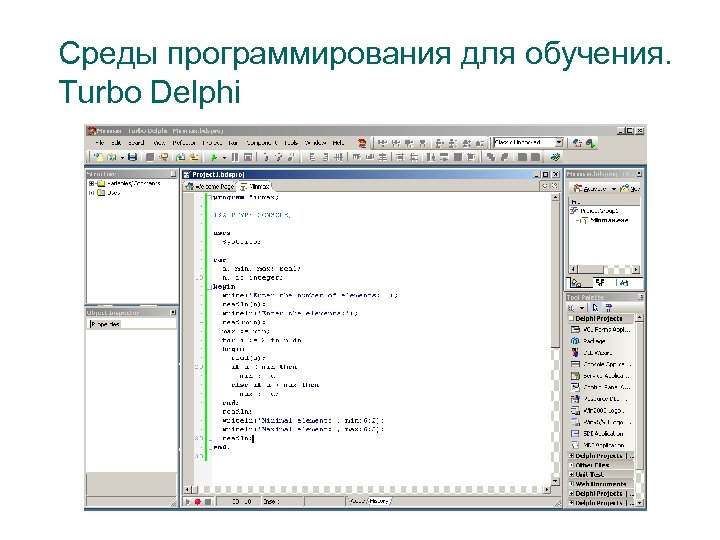Image resolution: width=720 pixels, height=540 pixels.
Task: Switch to the Welcome Page tab
Action: [x=210, y=186]
